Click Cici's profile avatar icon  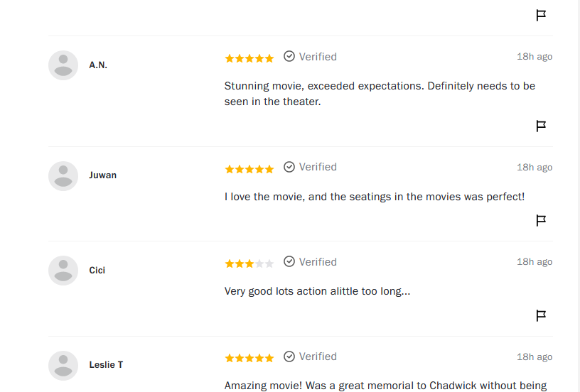pyautogui.click(x=63, y=271)
